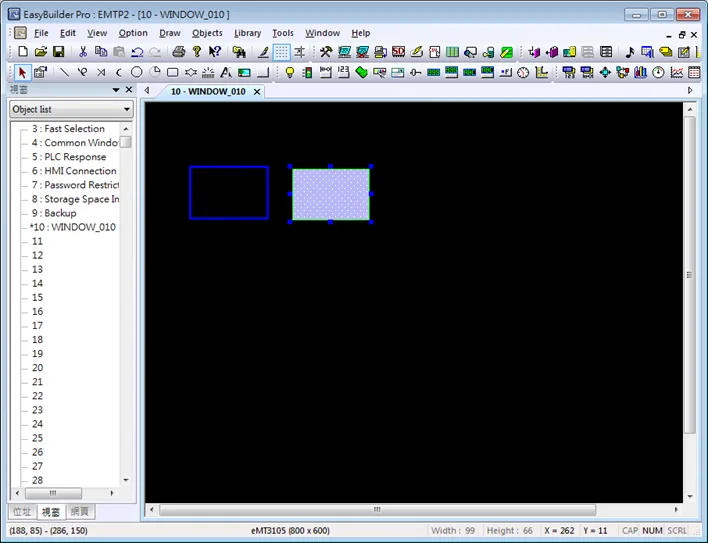Insert a Slider object icon
Screen dimensions: 708x543
pos(415,72)
